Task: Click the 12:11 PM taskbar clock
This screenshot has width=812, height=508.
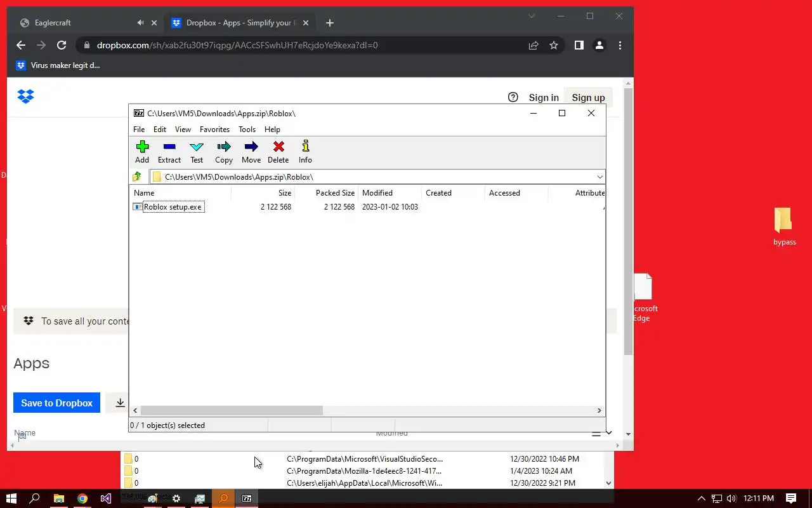Action: point(758,498)
